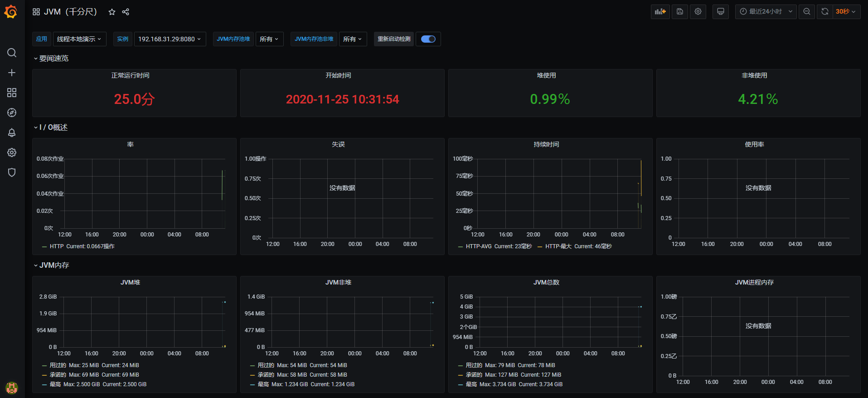
Task: Open JVM内存池堆 所有 dropdown
Action: click(x=269, y=39)
